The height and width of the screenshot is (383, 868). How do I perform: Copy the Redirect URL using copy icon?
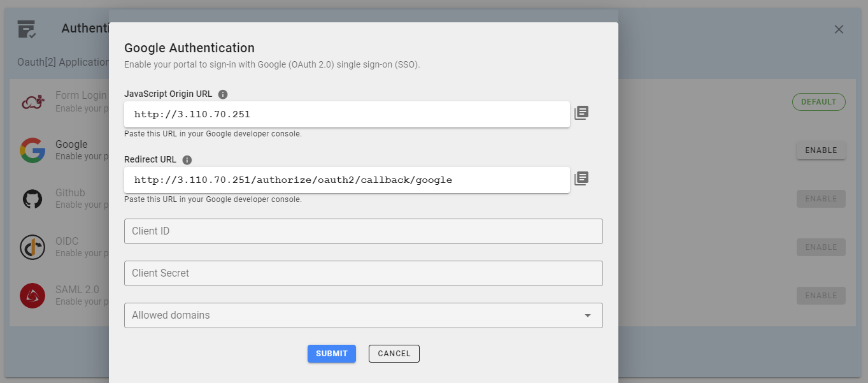(x=581, y=178)
